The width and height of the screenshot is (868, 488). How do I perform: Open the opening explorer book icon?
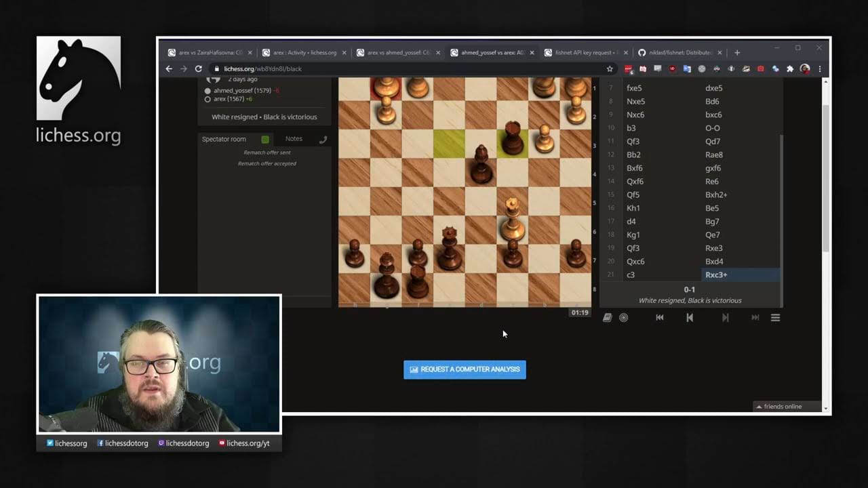click(608, 317)
